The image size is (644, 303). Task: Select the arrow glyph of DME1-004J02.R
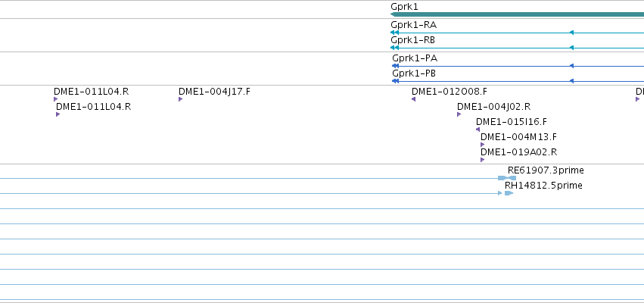[459, 114]
